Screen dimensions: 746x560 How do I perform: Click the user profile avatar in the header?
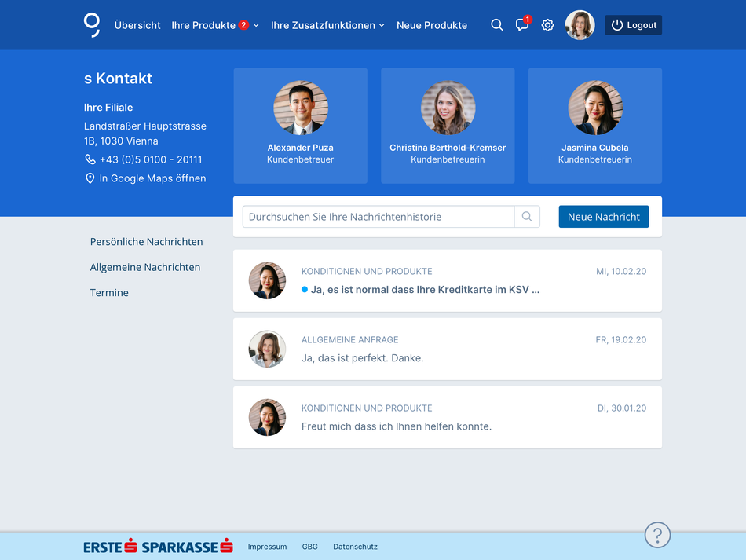[x=580, y=25]
